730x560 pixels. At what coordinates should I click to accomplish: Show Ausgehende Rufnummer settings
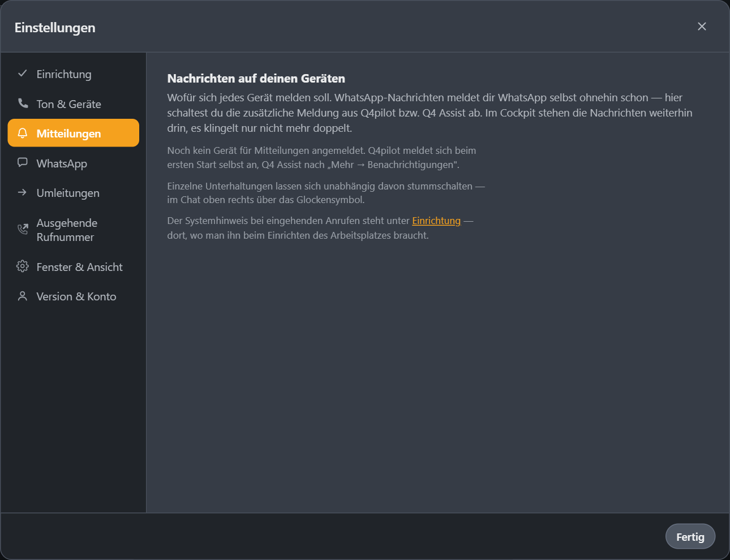tap(74, 230)
